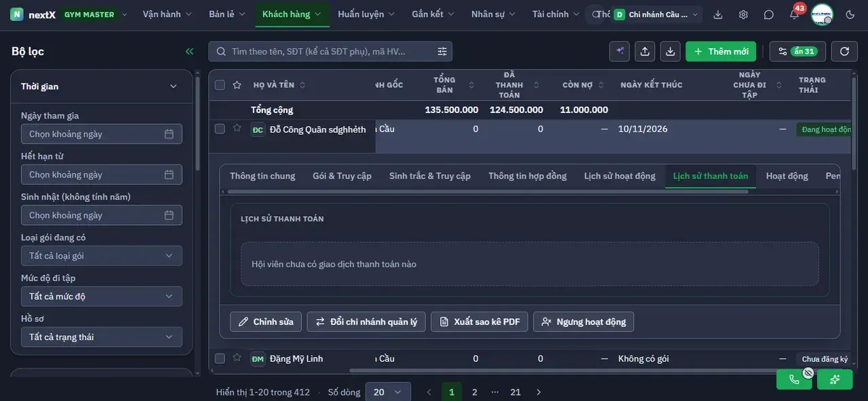This screenshot has width=868, height=401.
Task: Star the Đỗ Công Quân row
Action: 237,128
